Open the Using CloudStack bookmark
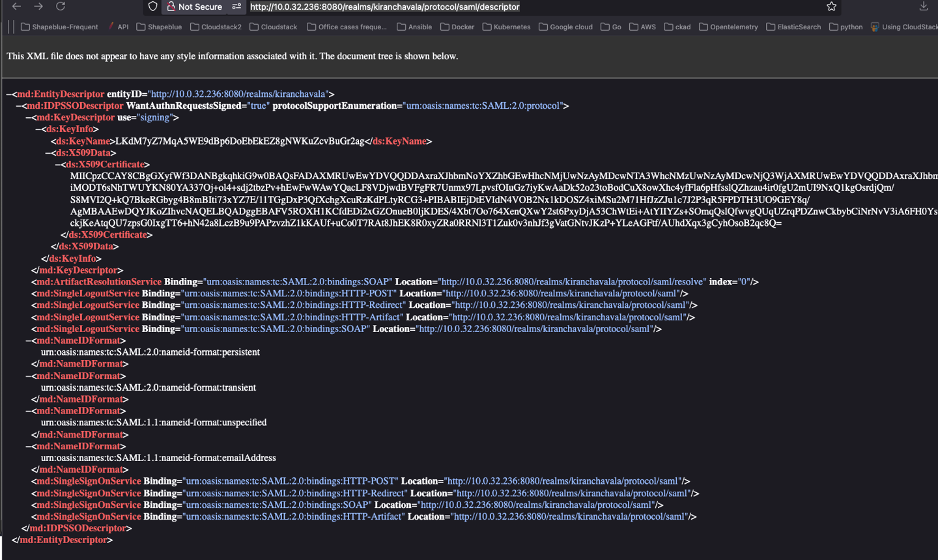 904,27
